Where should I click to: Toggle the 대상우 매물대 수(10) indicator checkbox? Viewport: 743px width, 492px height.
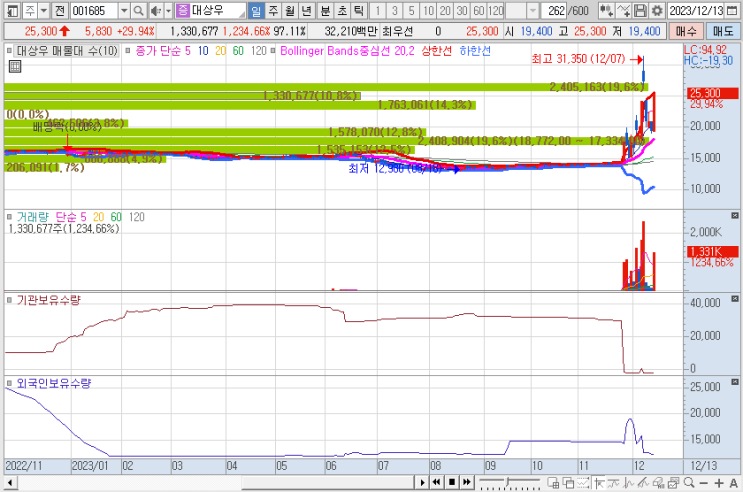[x=9, y=50]
